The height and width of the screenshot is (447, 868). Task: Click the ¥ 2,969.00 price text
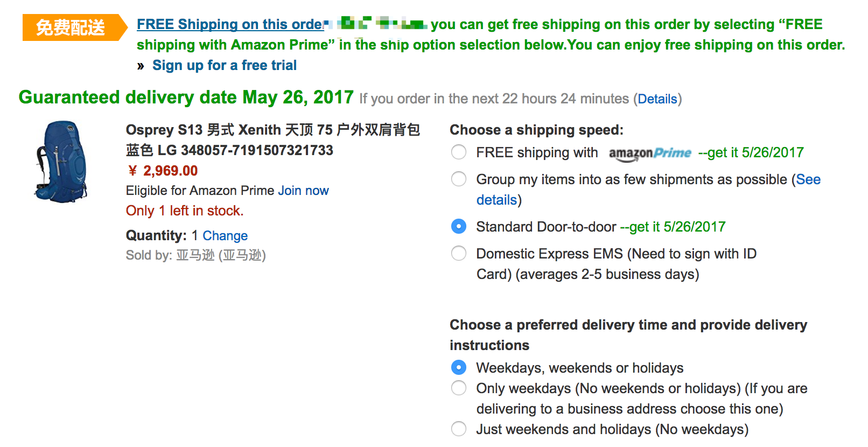(x=163, y=171)
